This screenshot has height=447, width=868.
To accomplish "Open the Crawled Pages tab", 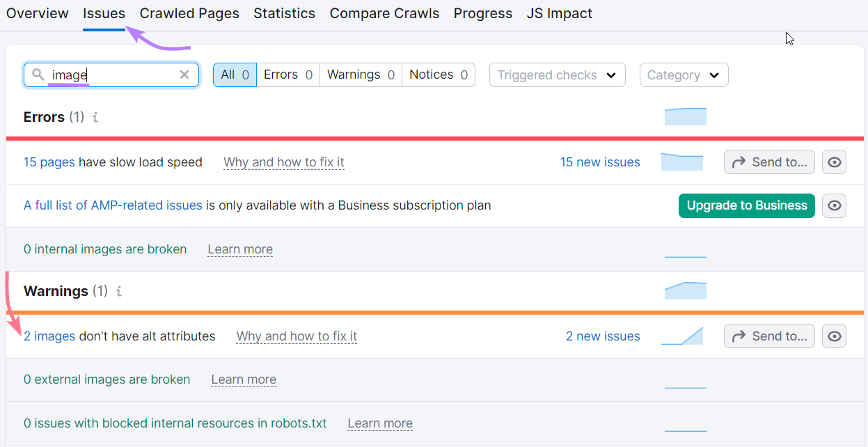I will click(189, 13).
